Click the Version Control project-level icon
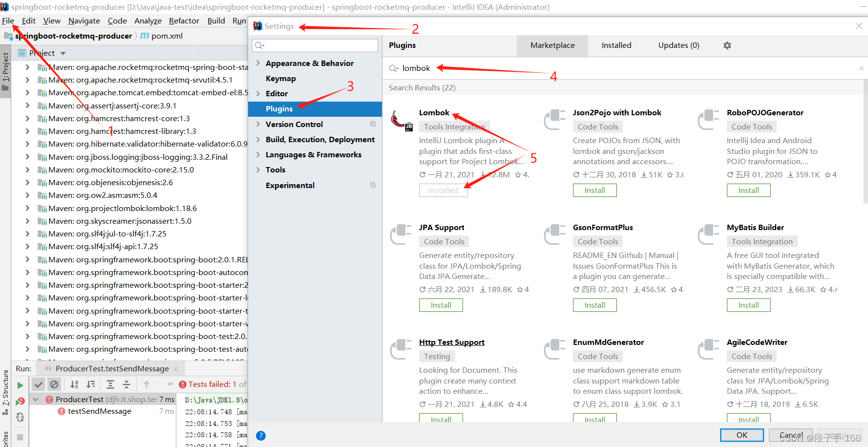 coord(373,124)
